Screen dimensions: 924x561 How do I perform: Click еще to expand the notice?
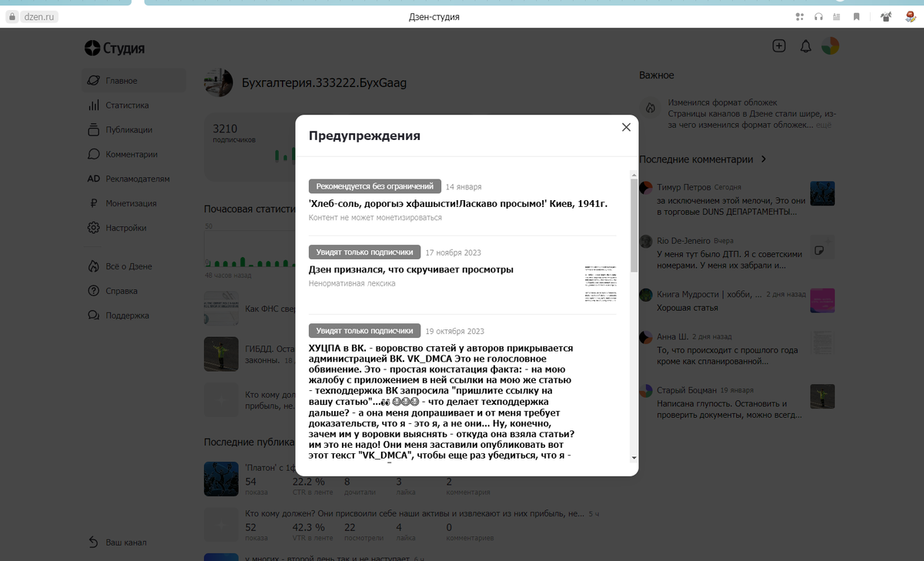point(823,124)
